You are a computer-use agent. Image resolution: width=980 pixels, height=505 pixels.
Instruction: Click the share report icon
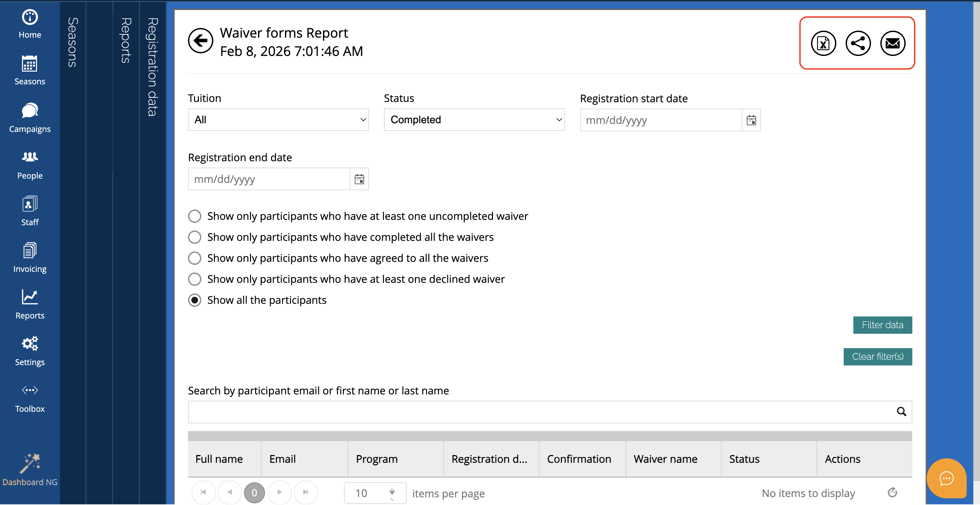click(x=857, y=43)
